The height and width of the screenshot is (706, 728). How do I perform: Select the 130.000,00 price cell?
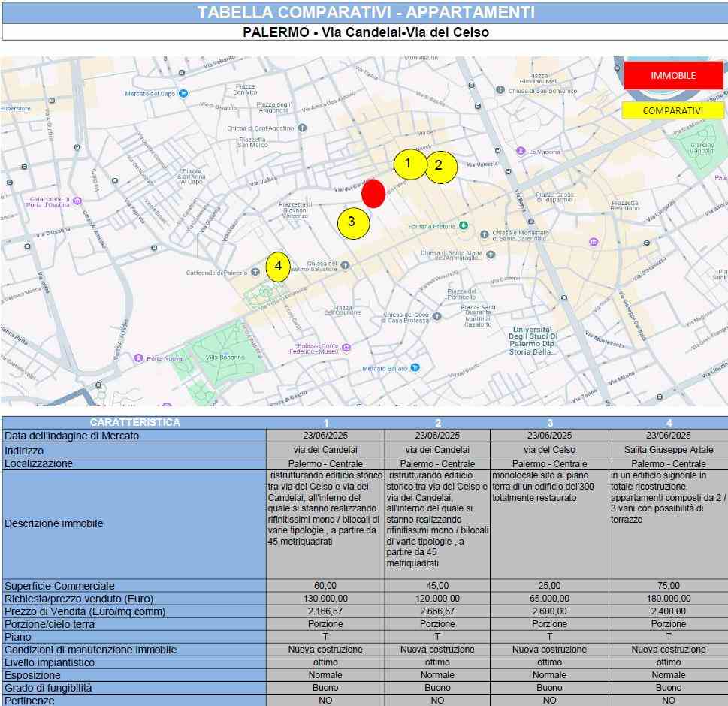coord(325,599)
